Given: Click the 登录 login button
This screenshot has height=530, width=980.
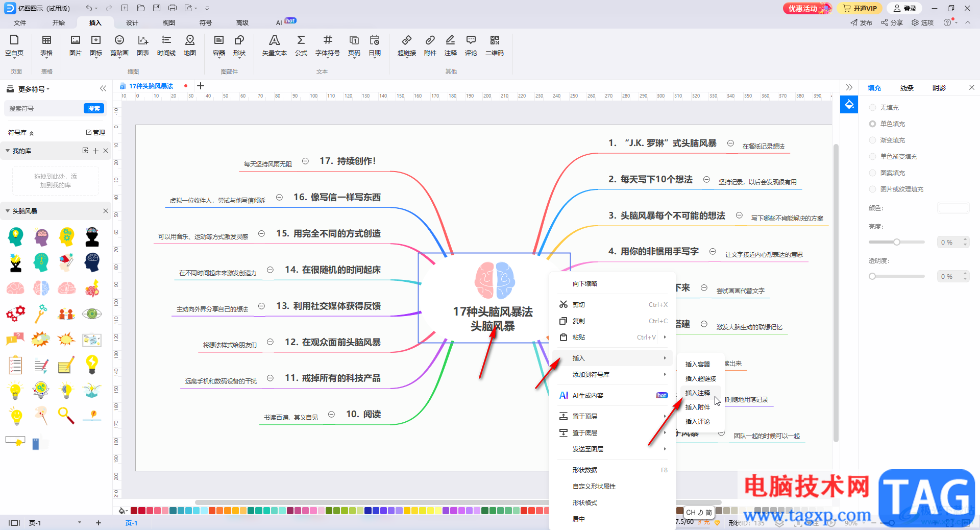Looking at the screenshot, I should 905,8.
